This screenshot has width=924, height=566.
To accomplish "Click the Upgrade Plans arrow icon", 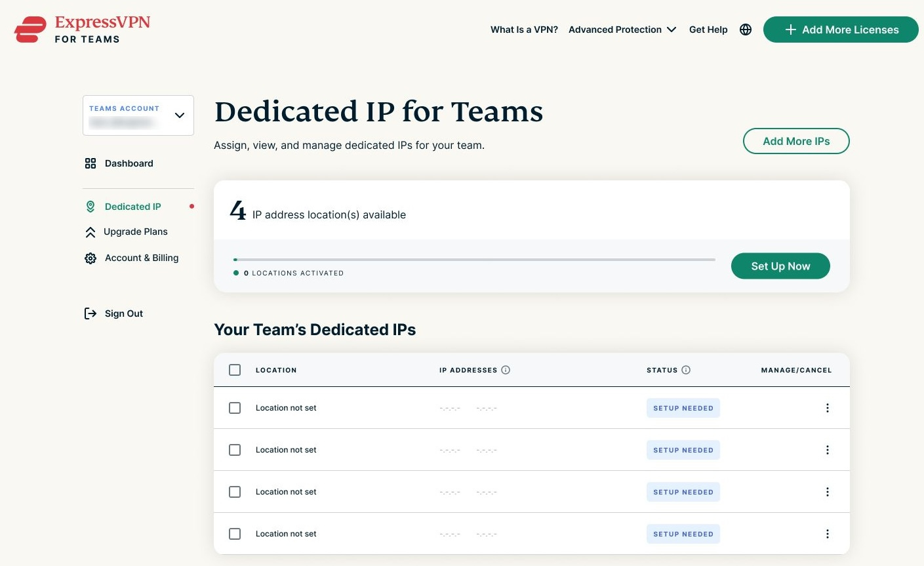I will point(90,232).
